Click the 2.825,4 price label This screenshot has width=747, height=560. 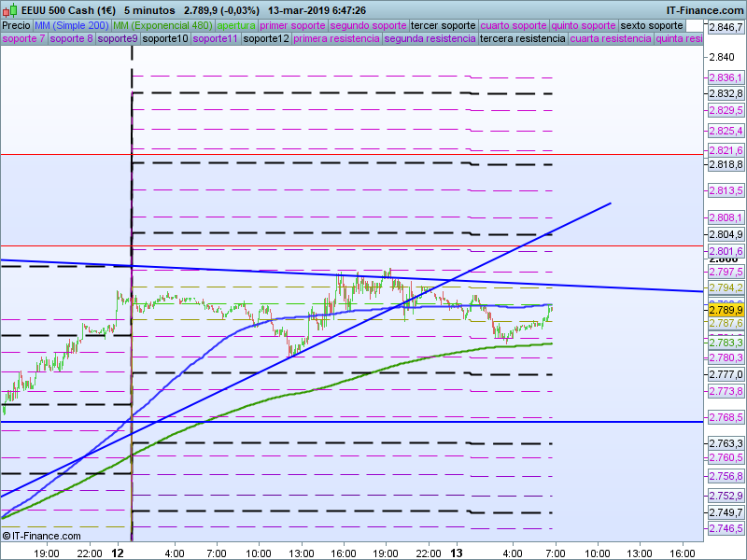(x=726, y=131)
